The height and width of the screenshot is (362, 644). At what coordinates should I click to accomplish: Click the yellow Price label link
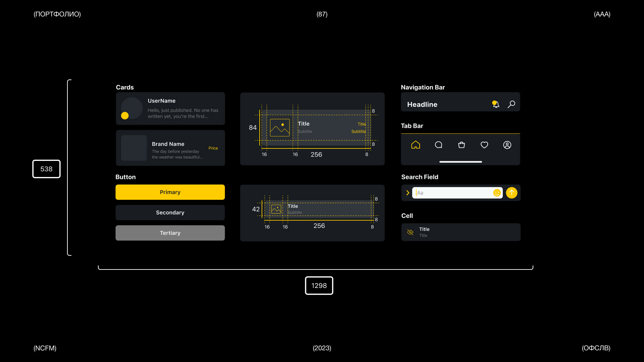[213, 148]
